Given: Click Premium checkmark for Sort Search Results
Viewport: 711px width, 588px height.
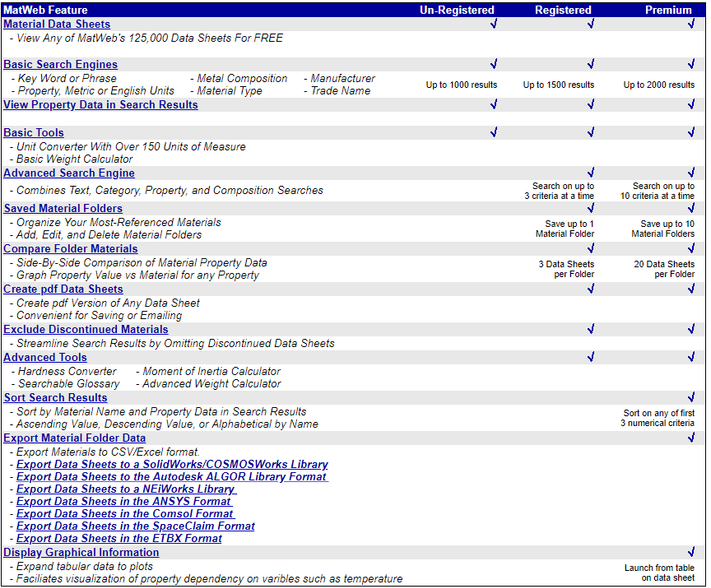Looking at the screenshot, I should pyautogui.click(x=691, y=398).
